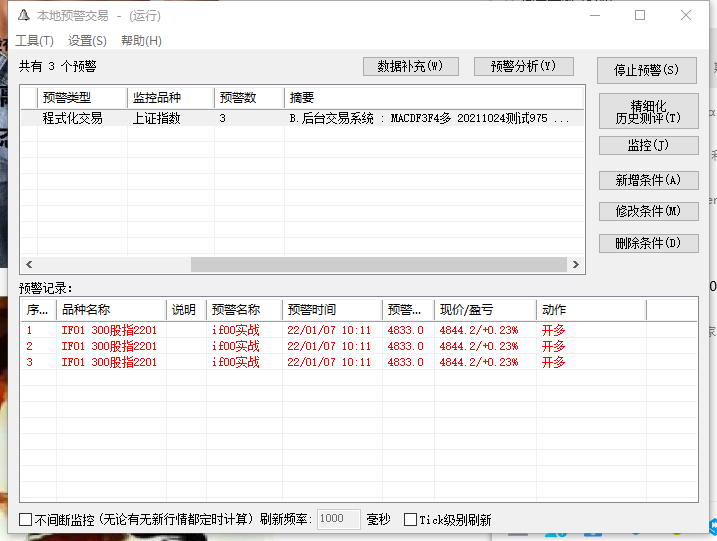Delete a condition with 删除条件(D)
The image size is (717, 541).
(646, 243)
